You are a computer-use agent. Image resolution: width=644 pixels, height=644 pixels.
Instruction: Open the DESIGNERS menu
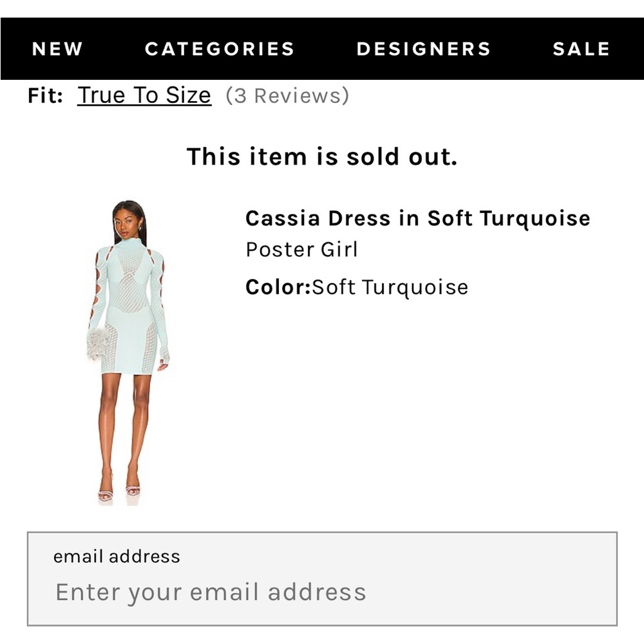[423, 48]
